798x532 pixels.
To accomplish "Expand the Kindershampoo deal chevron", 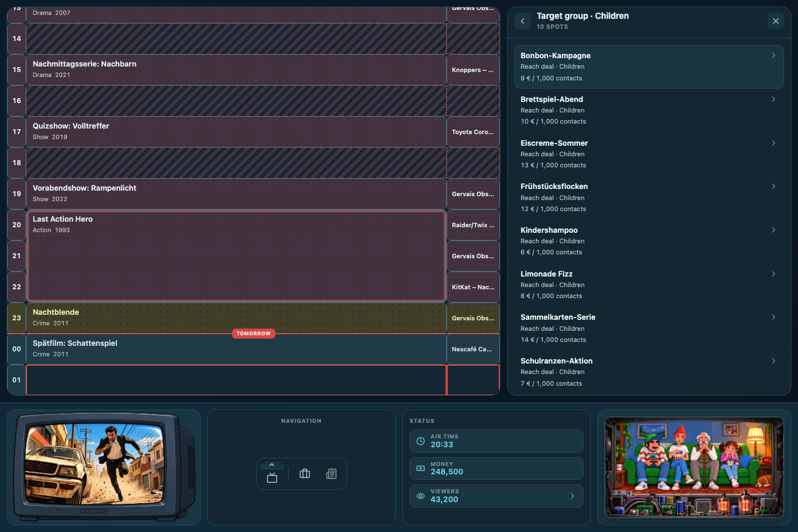I will click(774, 230).
